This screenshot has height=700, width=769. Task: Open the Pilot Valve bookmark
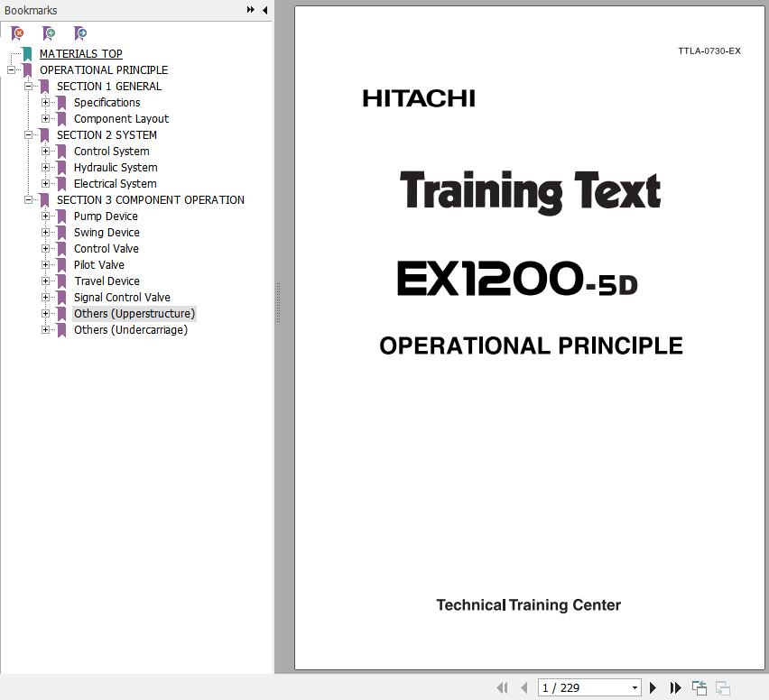(99, 264)
